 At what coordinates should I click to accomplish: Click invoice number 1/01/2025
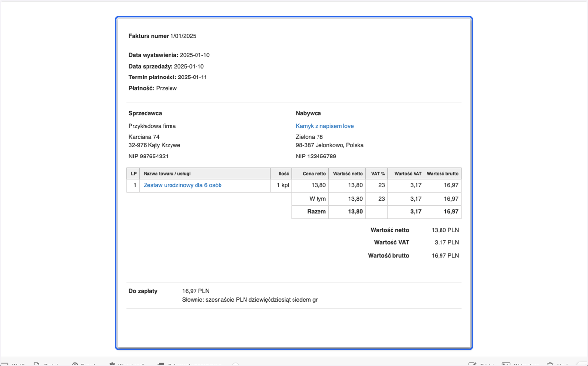pos(183,36)
